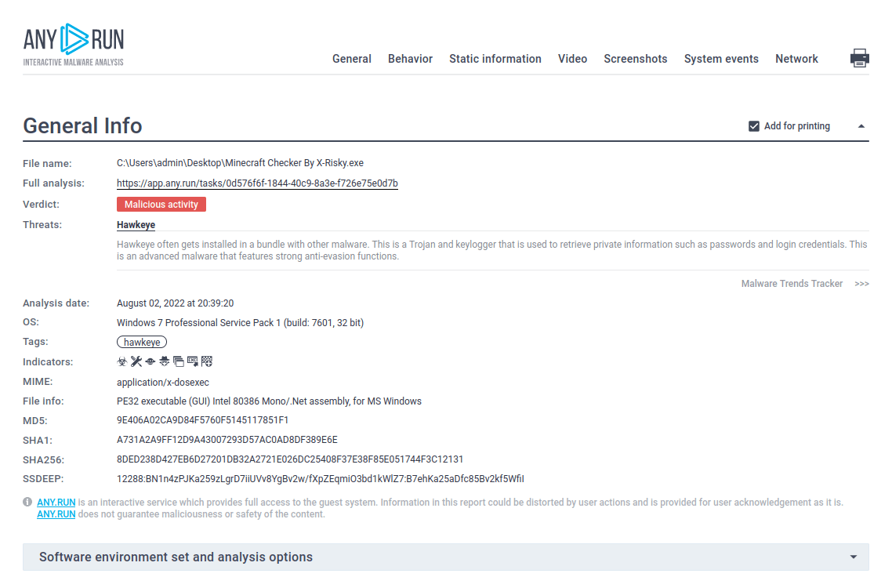Click the info circle icon by disclaimer
Screen dimensions: 892x588
point(27,502)
